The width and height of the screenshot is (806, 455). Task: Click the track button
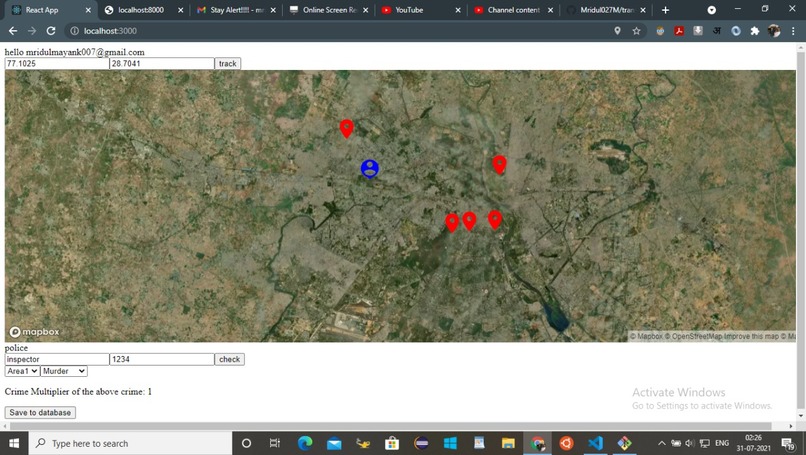[227, 64]
